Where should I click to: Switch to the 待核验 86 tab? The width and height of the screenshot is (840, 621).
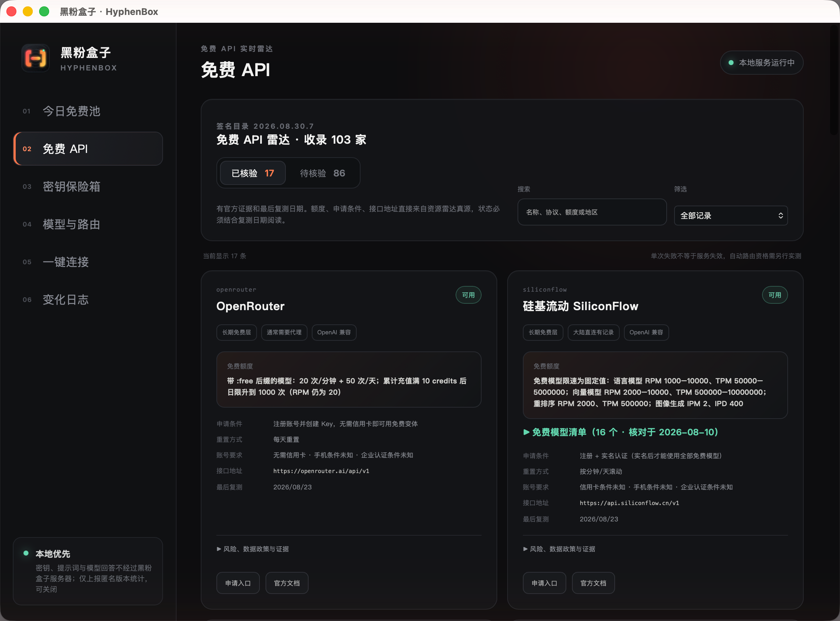pos(322,173)
